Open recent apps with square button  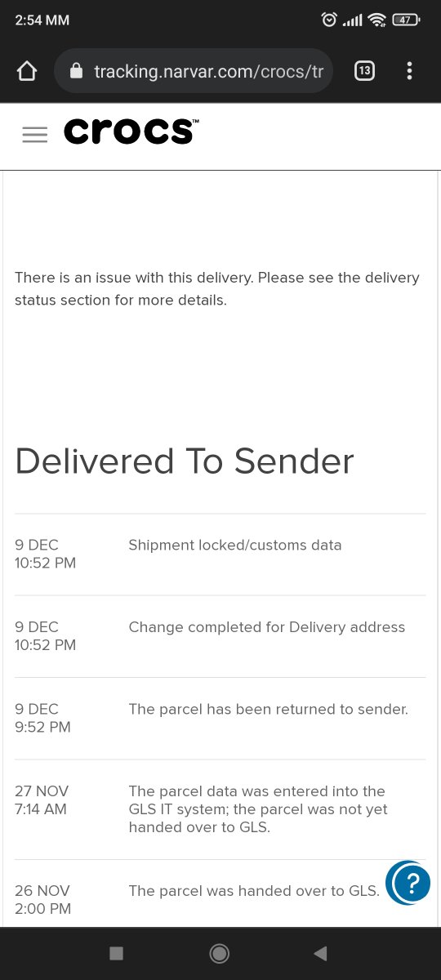(116, 953)
